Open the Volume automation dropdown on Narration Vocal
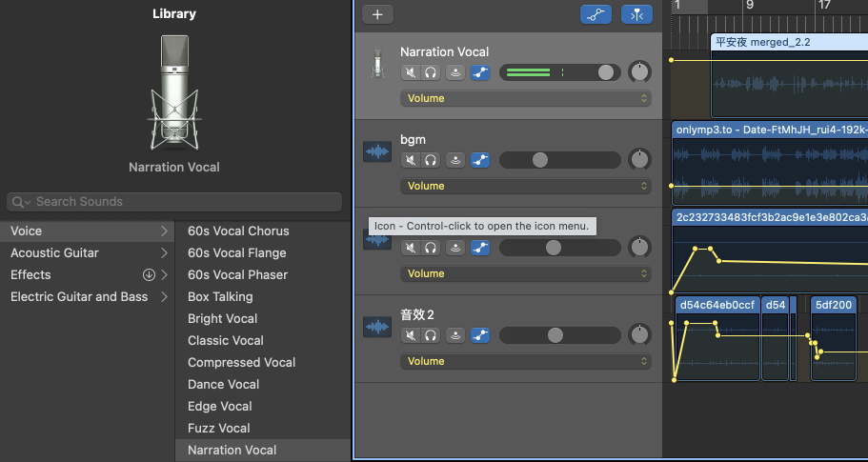Image resolution: width=868 pixels, height=462 pixels. (525, 98)
